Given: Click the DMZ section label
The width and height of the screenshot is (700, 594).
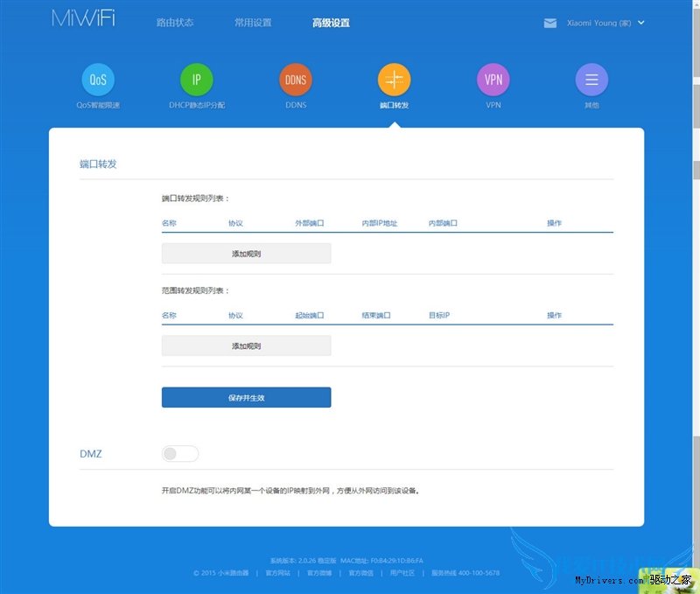Looking at the screenshot, I should (x=91, y=454).
